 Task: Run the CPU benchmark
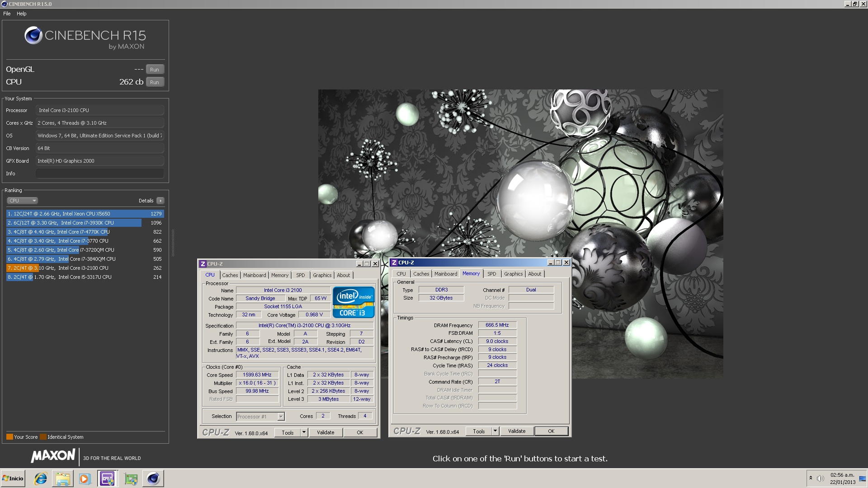coord(155,82)
